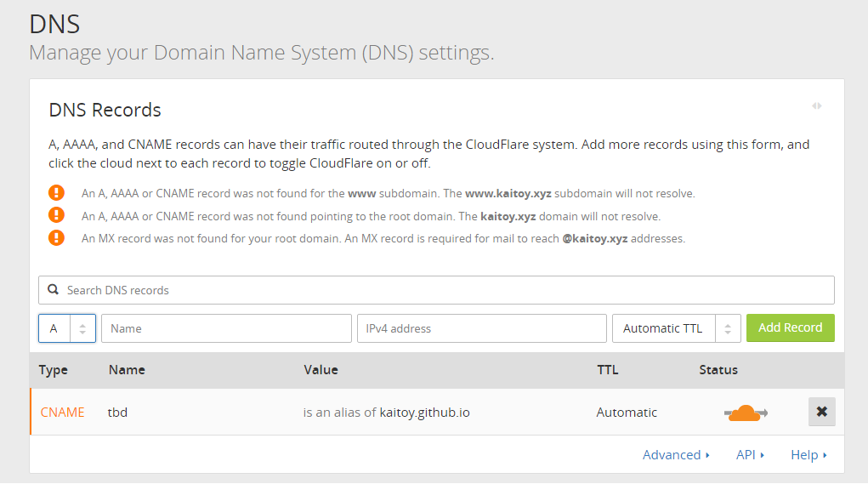
Task: Focus the Search DNS records field
Action: tap(436, 290)
